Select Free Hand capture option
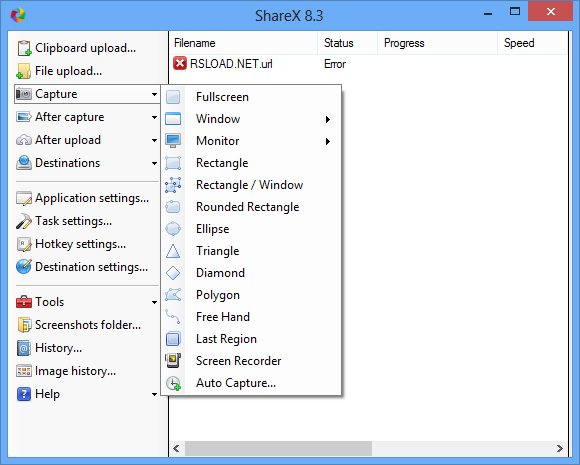Viewport: 580px width, 465px height. point(251,317)
